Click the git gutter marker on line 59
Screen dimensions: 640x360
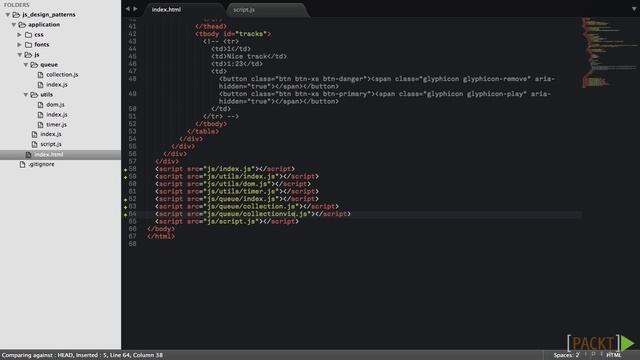click(x=126, y=177)
